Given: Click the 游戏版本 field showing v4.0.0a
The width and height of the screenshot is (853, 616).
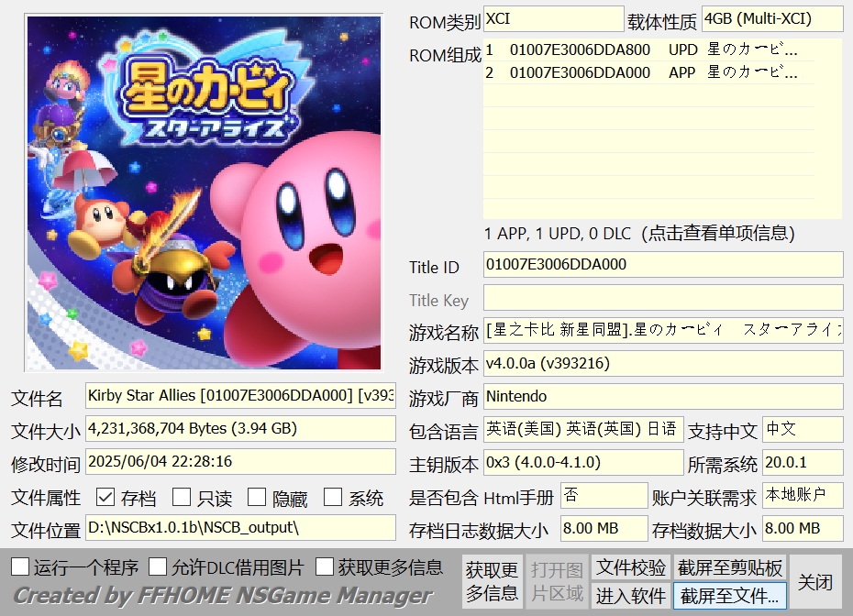Looking at the screenshot, I should coord(663,364).
